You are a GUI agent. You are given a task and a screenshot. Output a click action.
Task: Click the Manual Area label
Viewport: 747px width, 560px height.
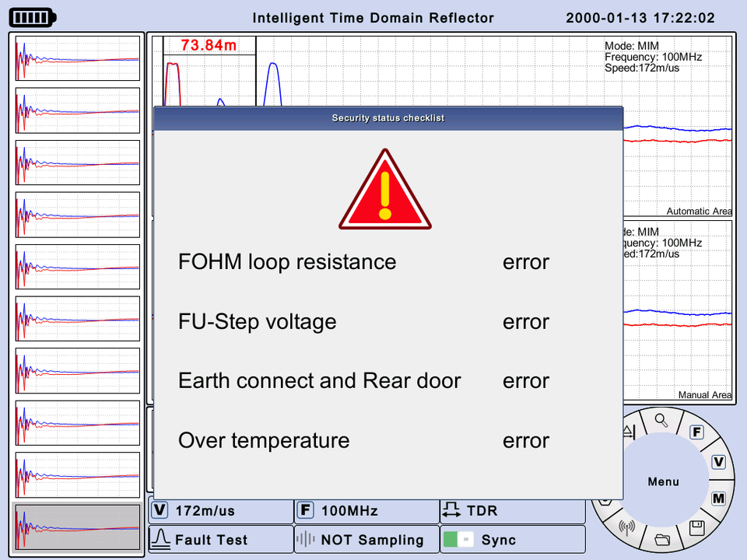[705, 395]
